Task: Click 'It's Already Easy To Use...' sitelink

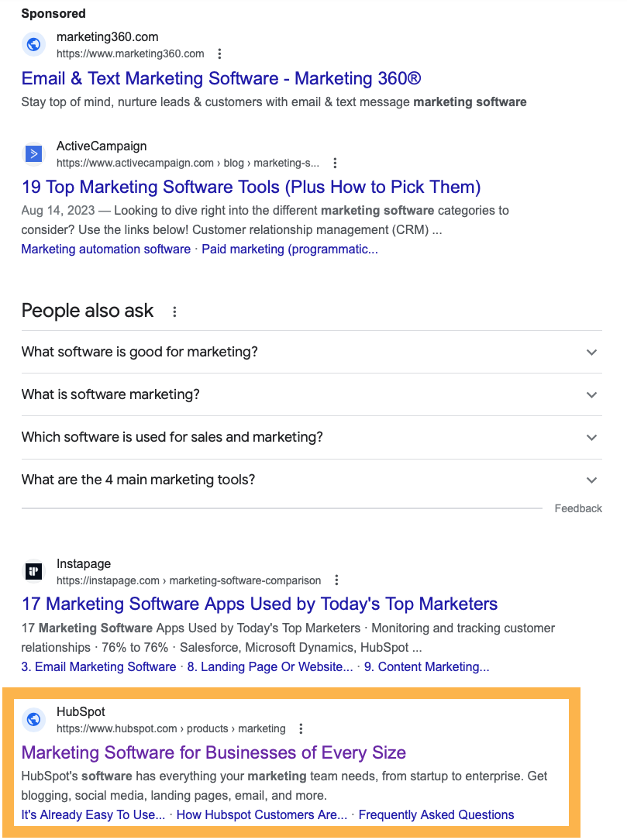Action: point(93,815)
